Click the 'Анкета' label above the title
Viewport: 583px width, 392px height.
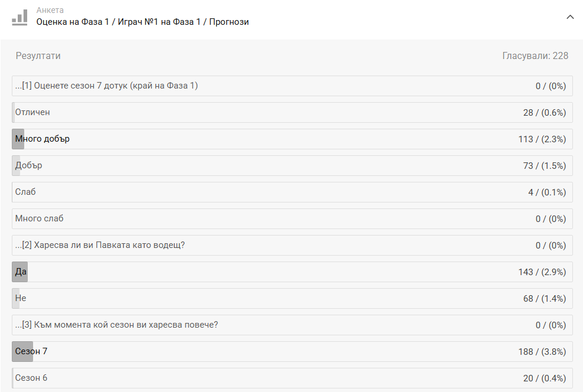50,11
